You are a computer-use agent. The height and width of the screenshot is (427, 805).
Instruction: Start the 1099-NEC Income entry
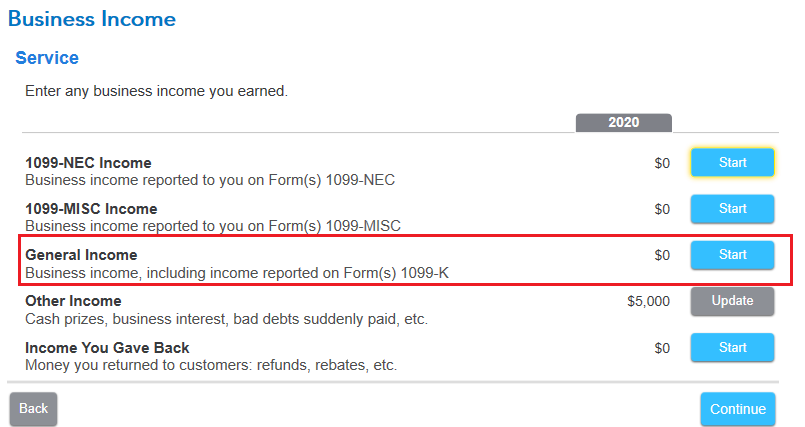coord(732,163)
